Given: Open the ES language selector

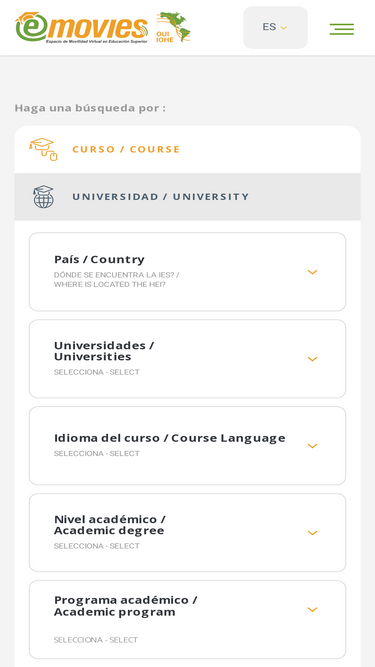Looking at the screenshot, I should point(275,27).
